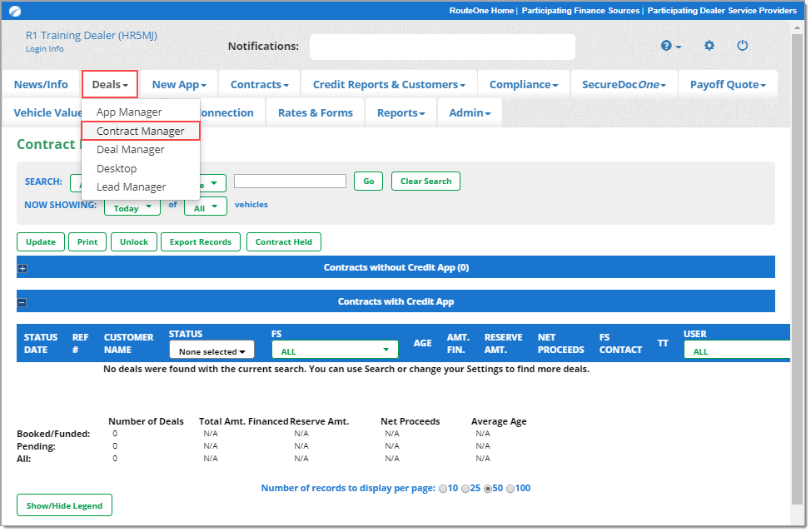Select 100 records per page
This screenshot has width=811, height=532.
click(510, 489)
